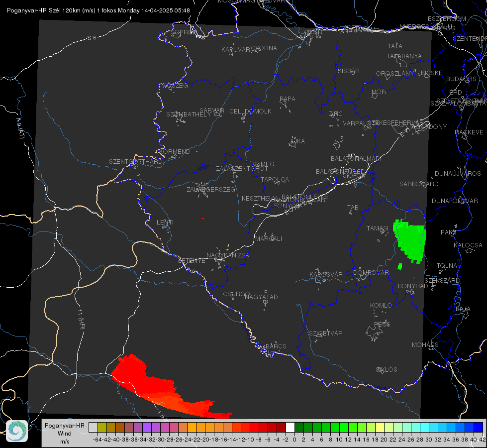The image size is (487, 448).
Task: Click the 'Poganyvar-HR Wind m/s' legend label
Action: (65, 433)
